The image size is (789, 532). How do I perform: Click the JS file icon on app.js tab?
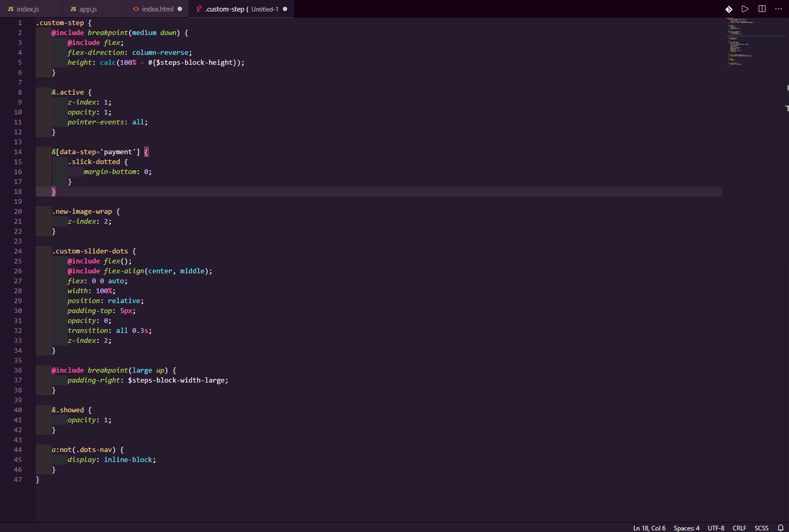coord(73,9)
